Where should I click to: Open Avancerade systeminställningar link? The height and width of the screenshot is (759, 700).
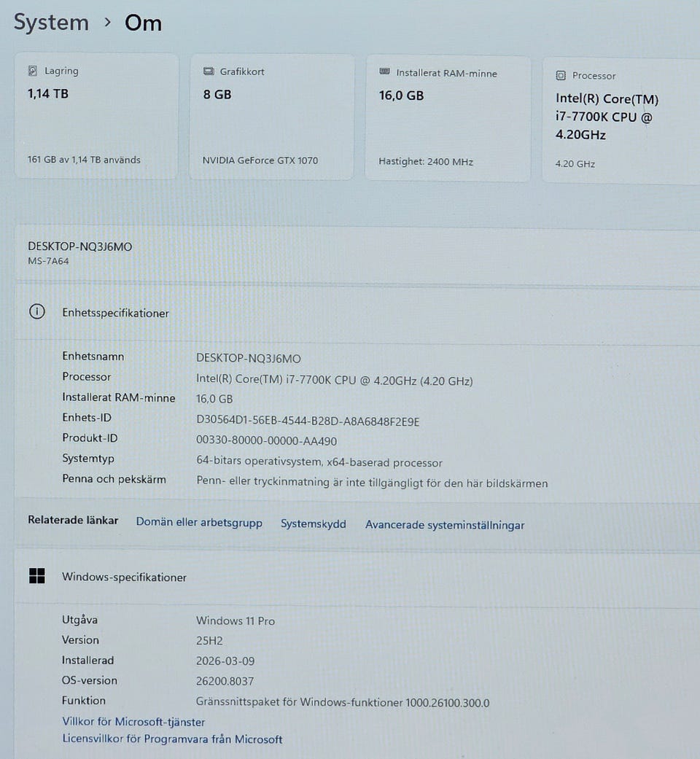(444, 525)
